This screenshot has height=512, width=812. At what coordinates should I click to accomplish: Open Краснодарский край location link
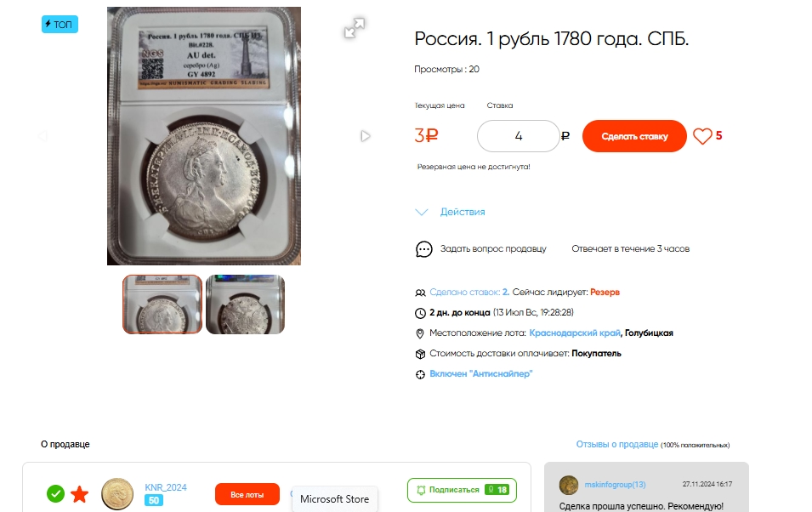tap(575, 333)
